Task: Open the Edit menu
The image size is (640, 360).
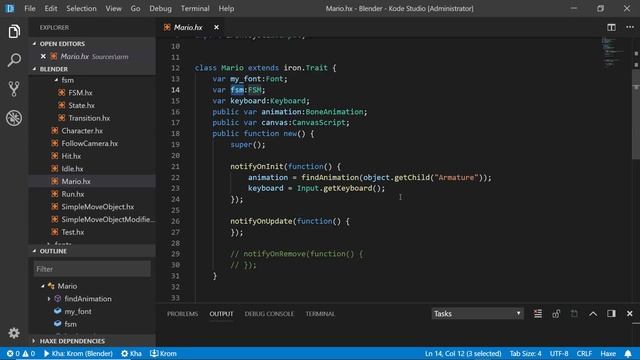Action: pyautogui.click(x=51, y=8)
